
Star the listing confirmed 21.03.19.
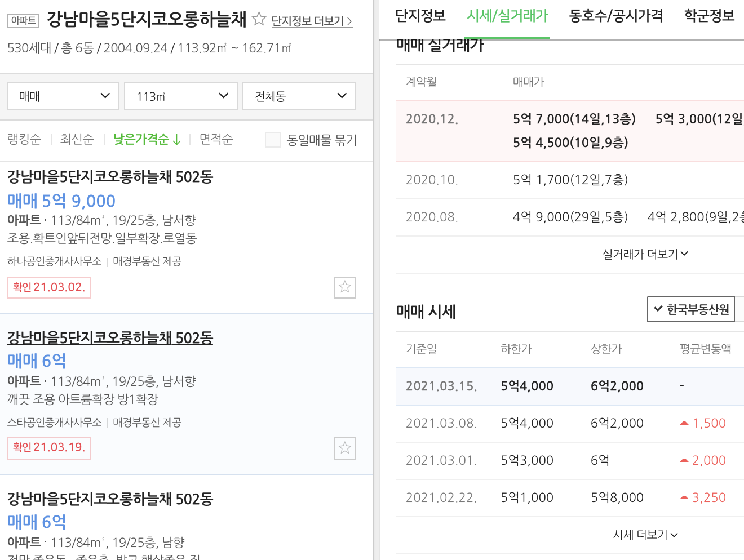point(345,448)
